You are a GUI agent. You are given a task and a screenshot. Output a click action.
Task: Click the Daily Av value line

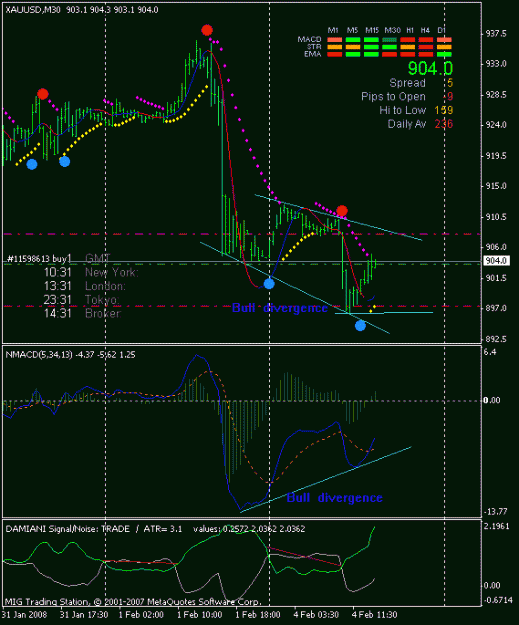click(421, 124)
